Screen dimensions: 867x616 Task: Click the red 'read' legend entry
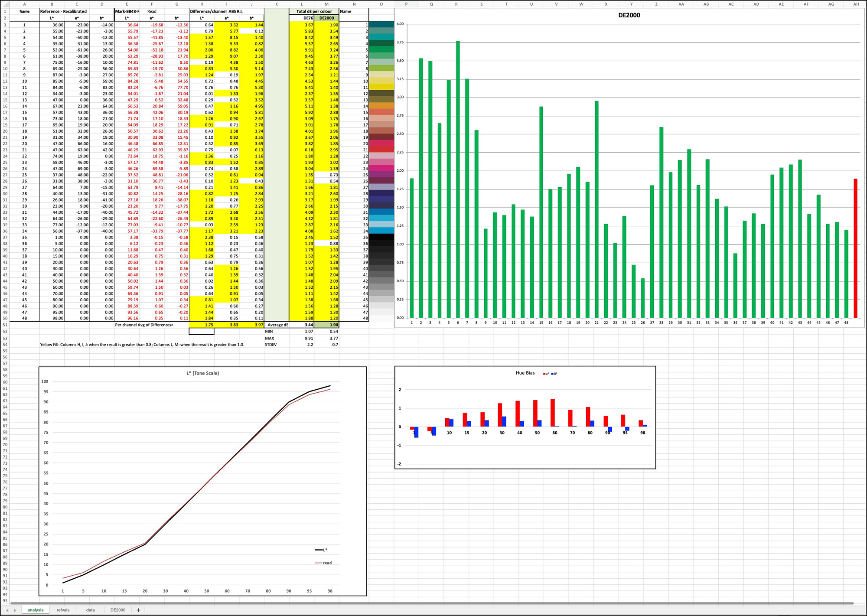[326, 562]
